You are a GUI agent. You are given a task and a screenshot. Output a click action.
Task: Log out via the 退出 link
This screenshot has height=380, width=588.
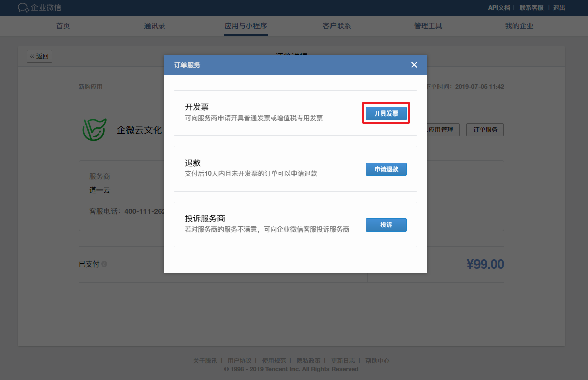[x=559, y=8]
